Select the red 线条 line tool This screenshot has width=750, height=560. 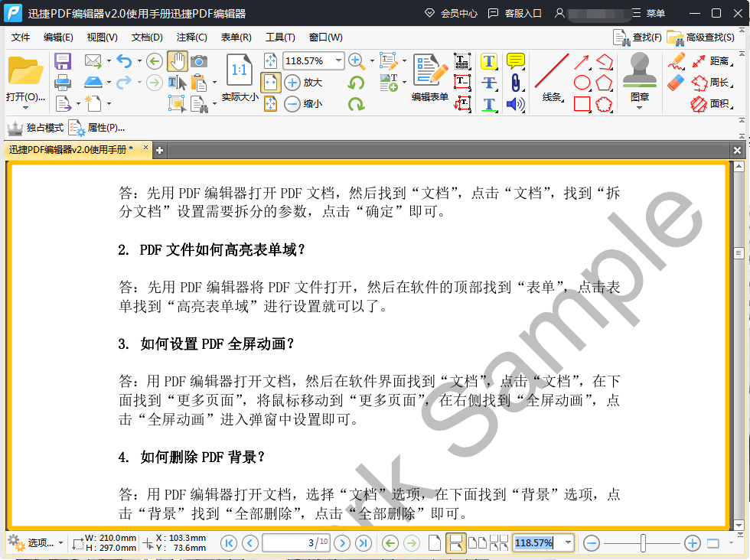(x=551, y=77)
